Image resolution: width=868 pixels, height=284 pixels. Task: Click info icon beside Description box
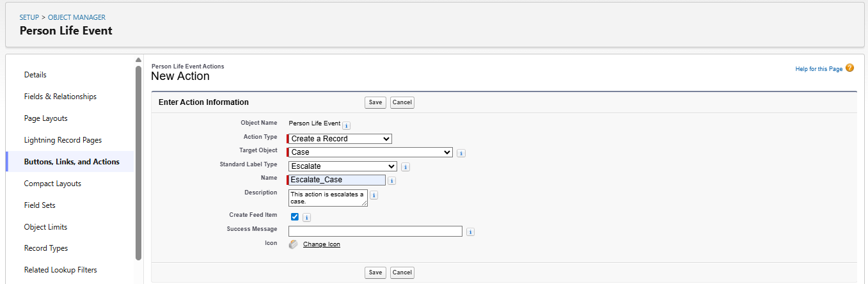click(374, 195)
